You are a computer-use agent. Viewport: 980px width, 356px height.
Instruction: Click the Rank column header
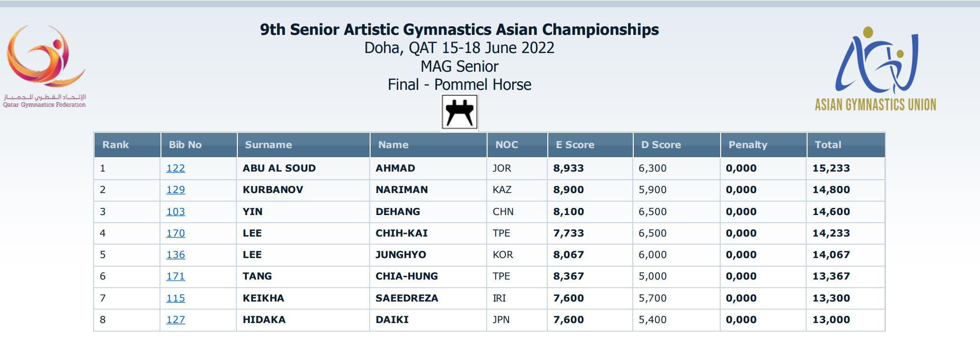coord(116,145)
